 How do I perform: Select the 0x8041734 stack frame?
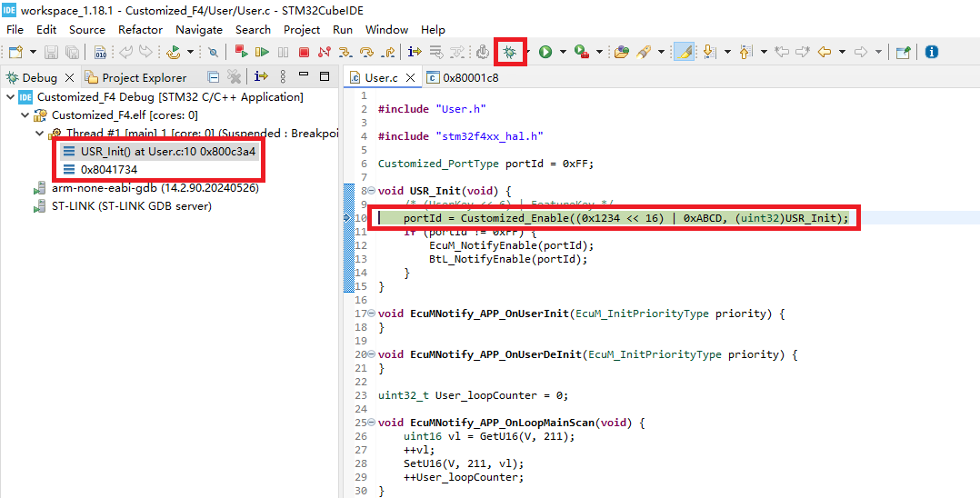pos(109,169)
